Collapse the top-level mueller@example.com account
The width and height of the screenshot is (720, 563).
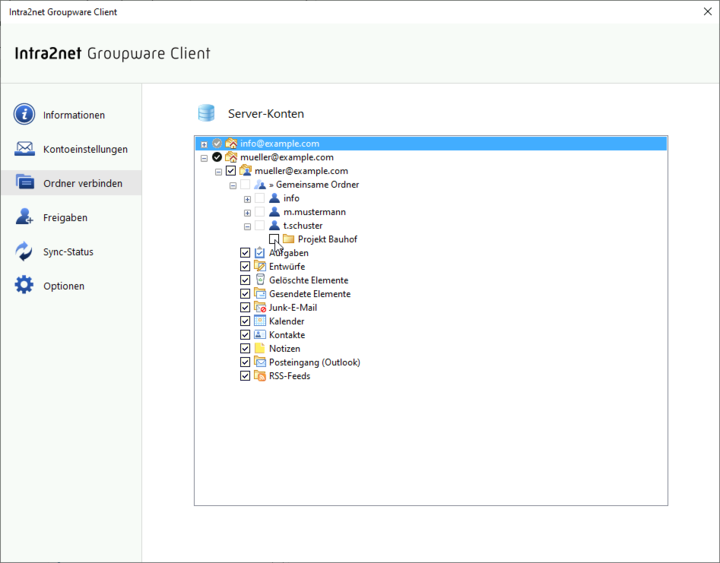tap(204, 158)
